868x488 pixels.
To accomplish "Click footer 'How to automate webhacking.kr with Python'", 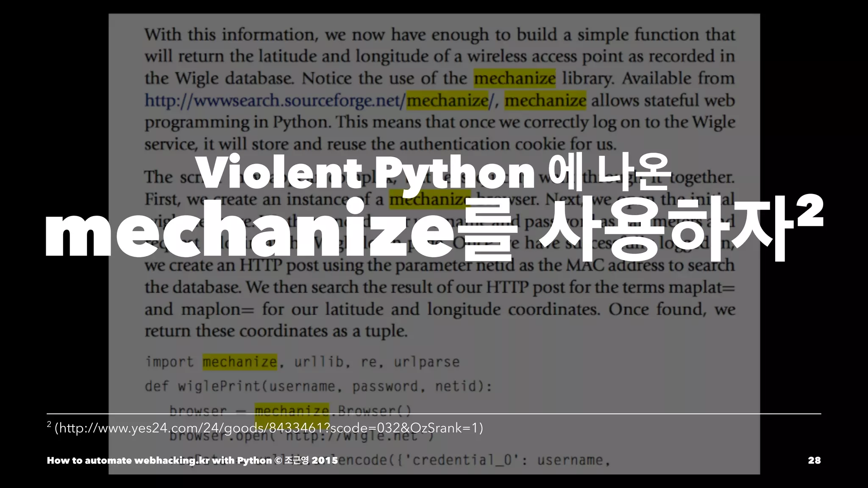I will [x=159, y=460].
